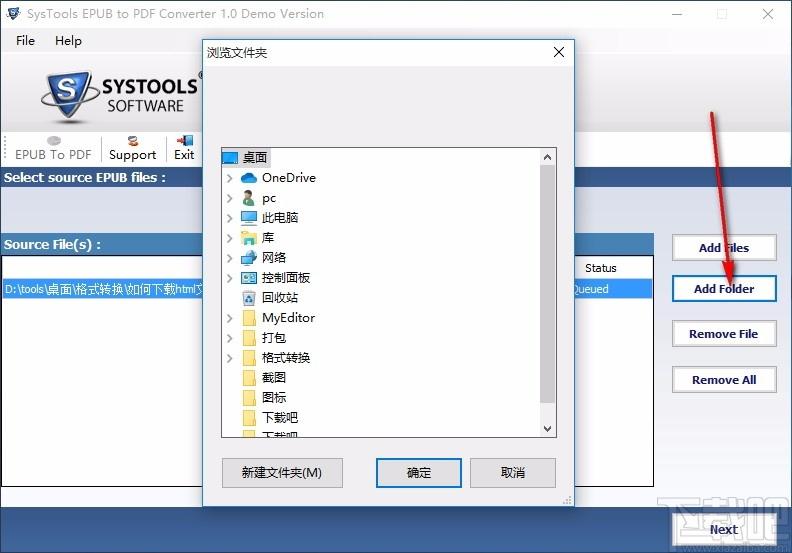
Task: Click the 图标 label text
Action: (274, 398)
